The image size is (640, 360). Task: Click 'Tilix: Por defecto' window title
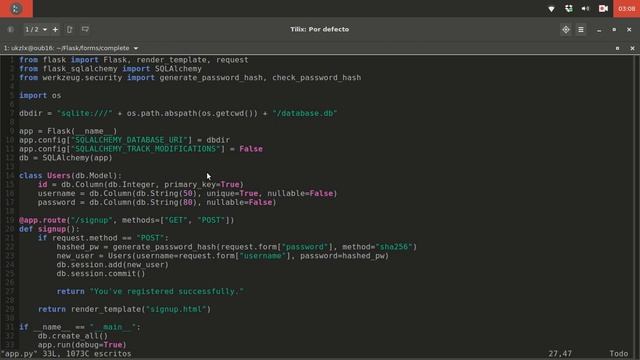[320, 29]
